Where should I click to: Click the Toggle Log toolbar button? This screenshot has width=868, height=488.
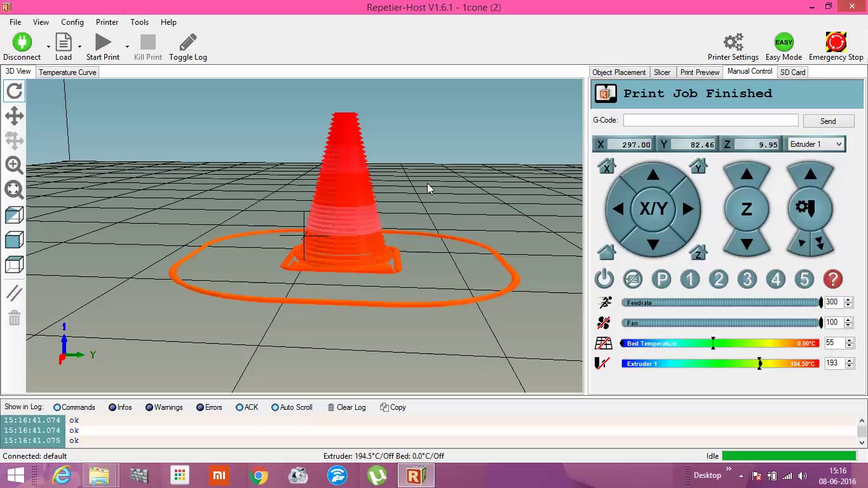[188, 46]
